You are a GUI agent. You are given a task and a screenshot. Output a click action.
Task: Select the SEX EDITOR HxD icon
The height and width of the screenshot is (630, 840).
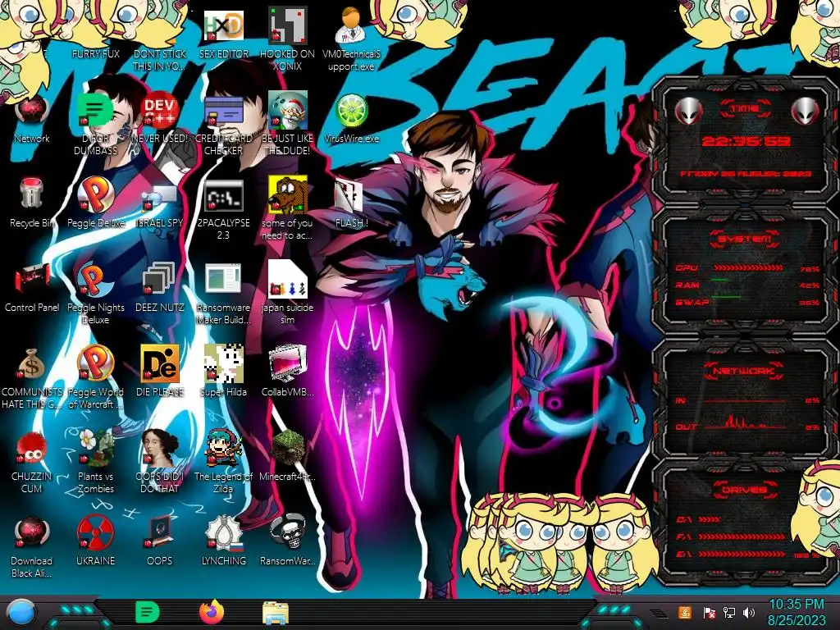[x=224, y=34]
